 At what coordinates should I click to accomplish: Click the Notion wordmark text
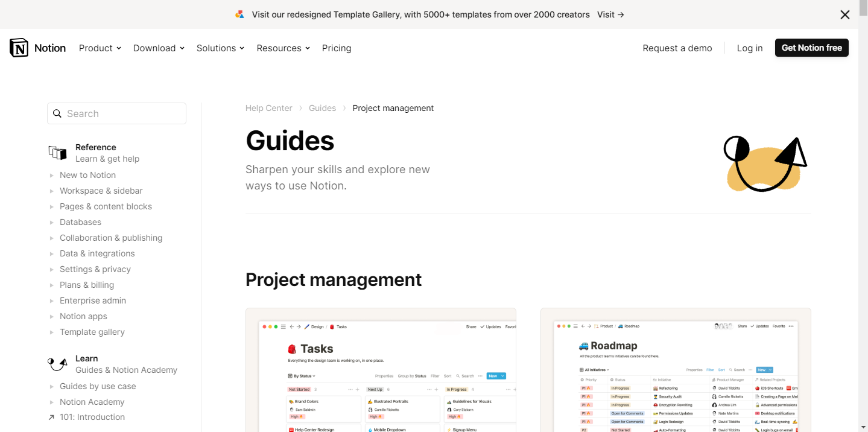tap(50, 48)
